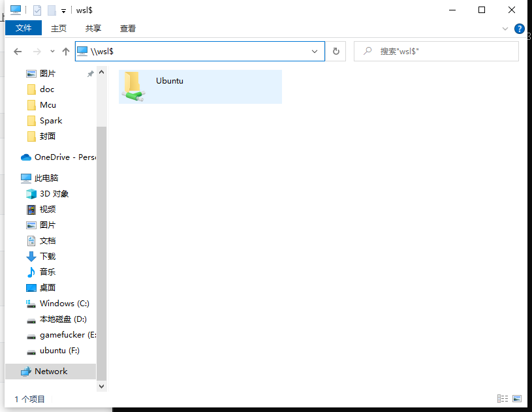Go up one folder level
Screen dimensions: 532x412
click(66, 51)
